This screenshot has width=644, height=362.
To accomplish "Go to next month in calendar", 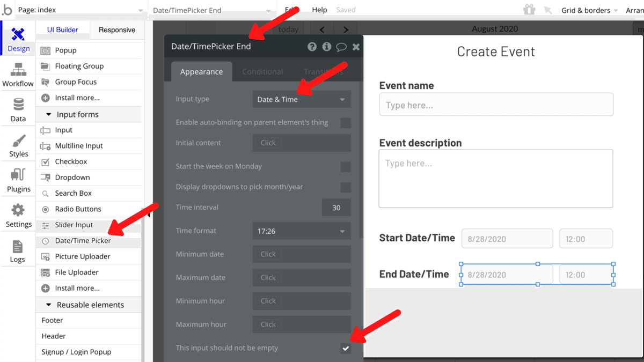I will click(x=346, y=29).
